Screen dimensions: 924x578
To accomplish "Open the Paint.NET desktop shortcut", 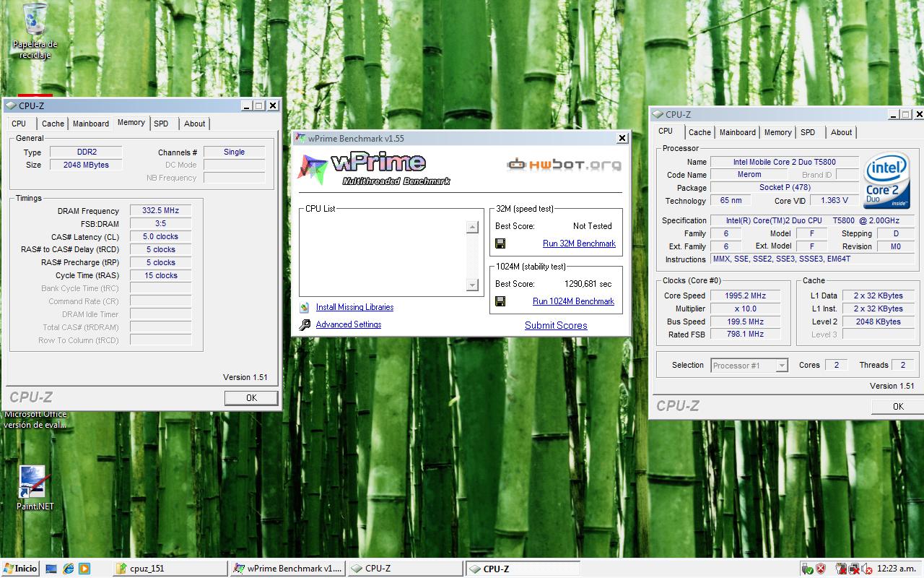I will (35, 488).
